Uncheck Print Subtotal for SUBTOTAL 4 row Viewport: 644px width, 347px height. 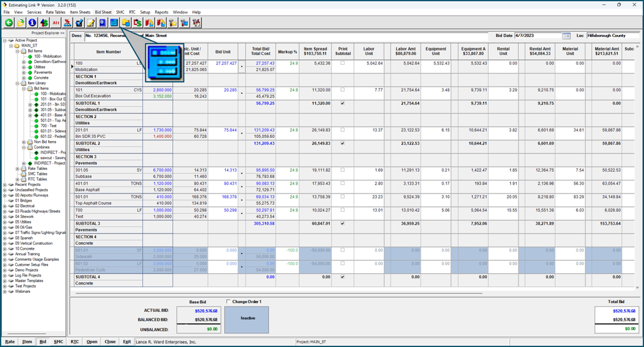pos(343,276)
